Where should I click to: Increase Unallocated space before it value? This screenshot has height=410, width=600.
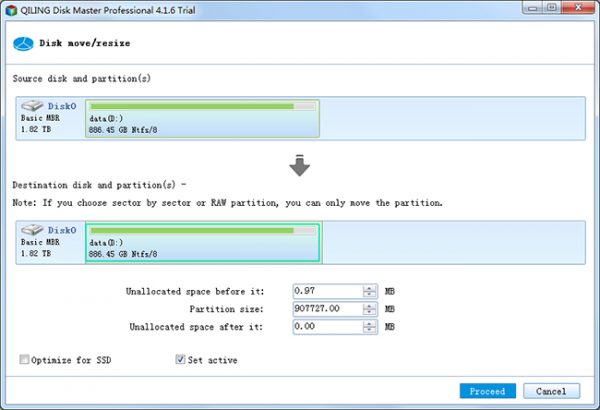[369, 288]
